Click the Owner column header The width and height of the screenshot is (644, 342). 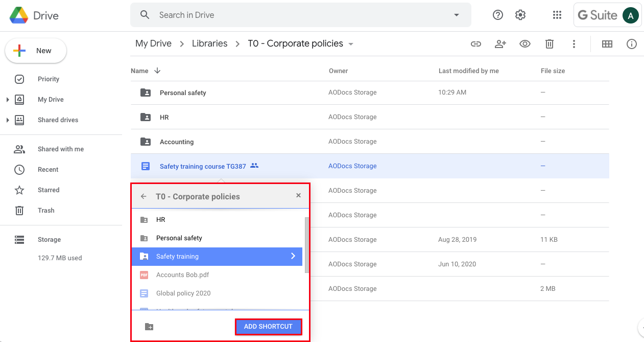338,71
